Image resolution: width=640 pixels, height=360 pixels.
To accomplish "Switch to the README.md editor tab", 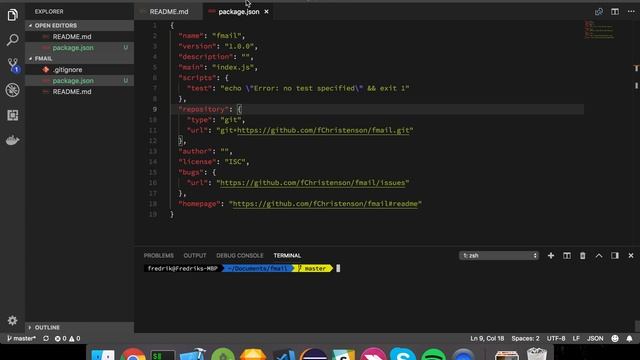I will 169,12.
